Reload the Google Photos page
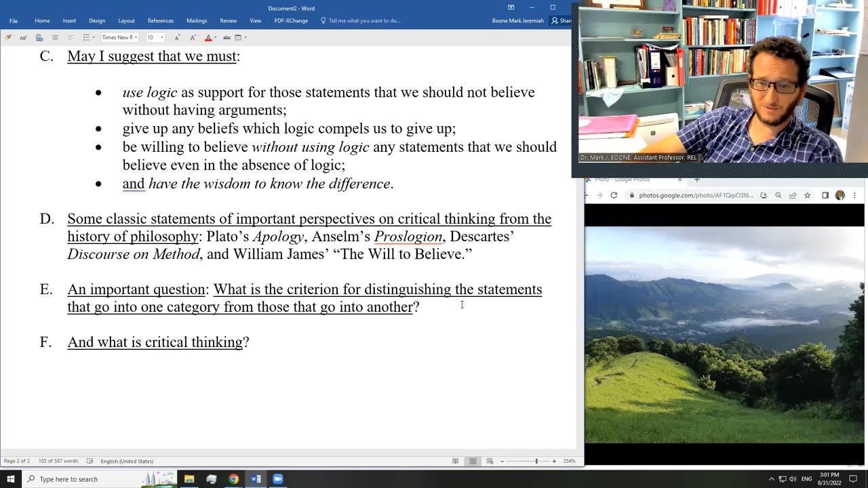 [x=614, y=195]
